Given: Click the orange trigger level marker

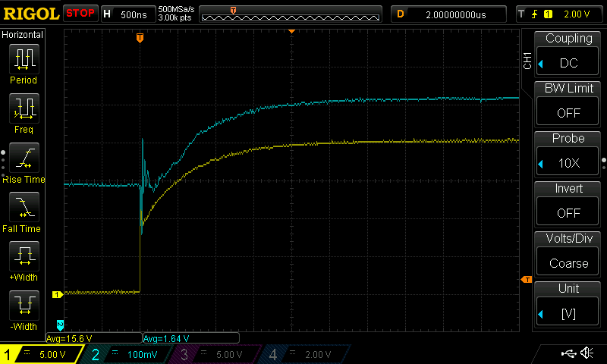Looking at the screenshot, I should coord(526,280).
